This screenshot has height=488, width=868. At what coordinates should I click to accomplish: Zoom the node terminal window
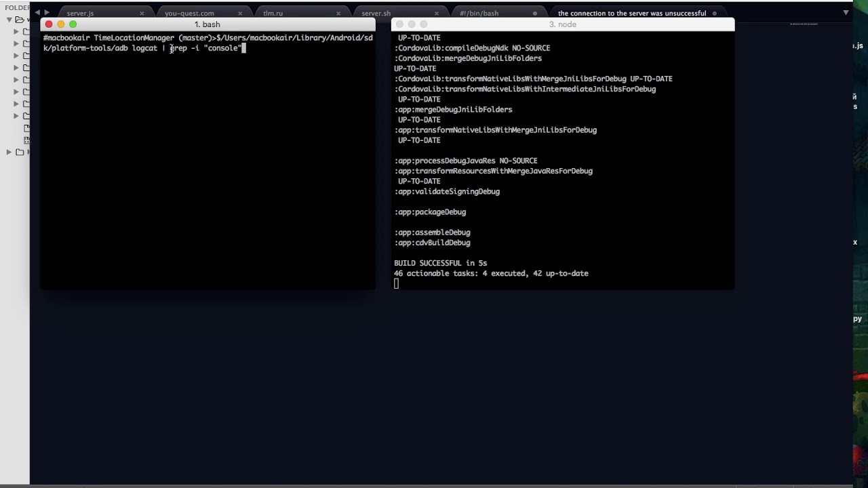(x=424, y=24)
